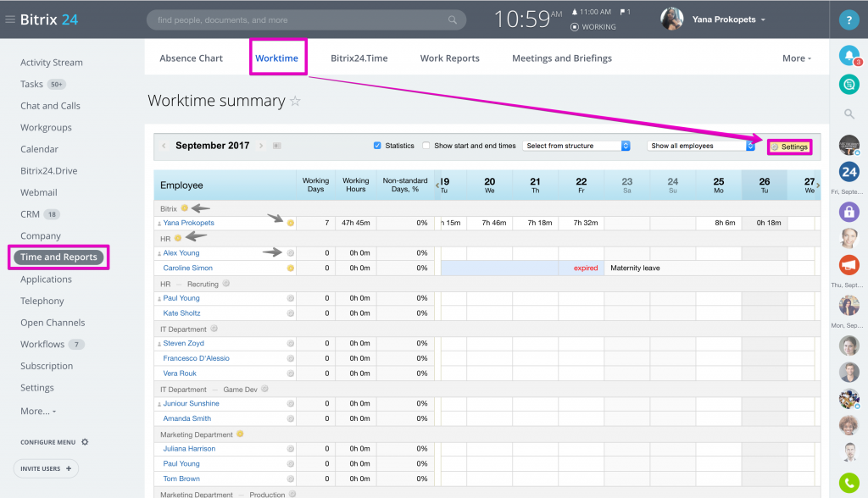
Task: Select the 26 Tu day column header
Action: click(x=765, y=185)
